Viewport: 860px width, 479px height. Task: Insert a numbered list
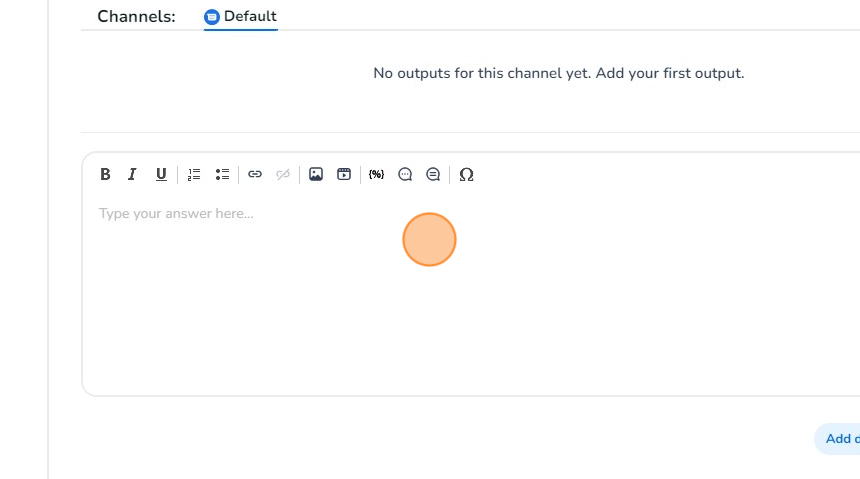point(194,174)
